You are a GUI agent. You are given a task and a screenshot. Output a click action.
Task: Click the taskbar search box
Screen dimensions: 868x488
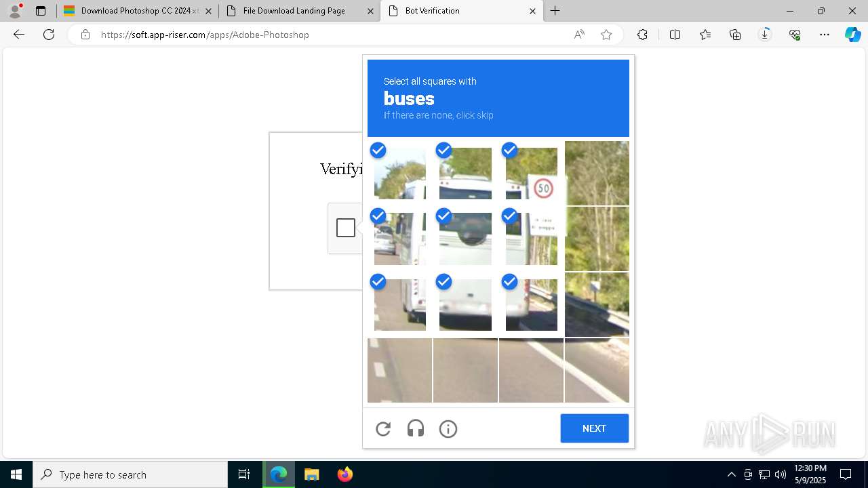coord(130,474)
